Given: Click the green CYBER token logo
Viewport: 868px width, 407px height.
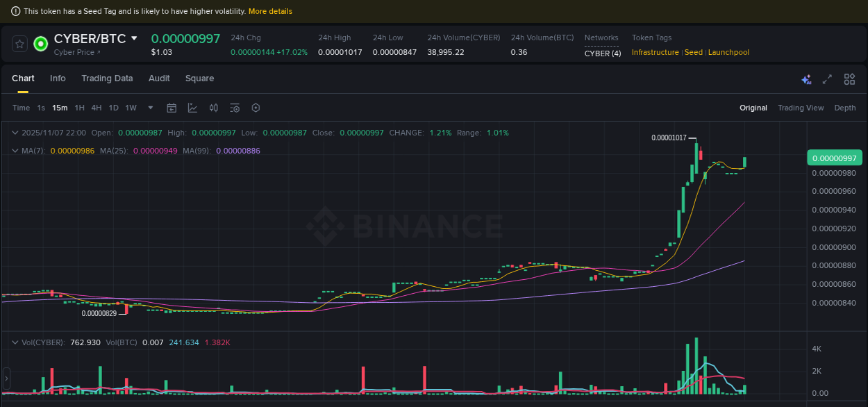Looking at the screenshot, I should pyautogui.click(x=40, y=43).
